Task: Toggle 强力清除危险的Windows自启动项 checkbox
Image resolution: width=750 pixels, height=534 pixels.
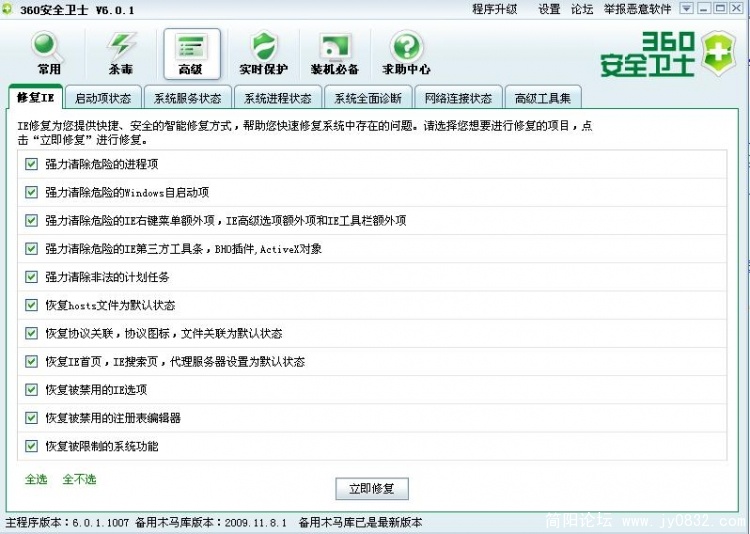Action: coord(32,192)
